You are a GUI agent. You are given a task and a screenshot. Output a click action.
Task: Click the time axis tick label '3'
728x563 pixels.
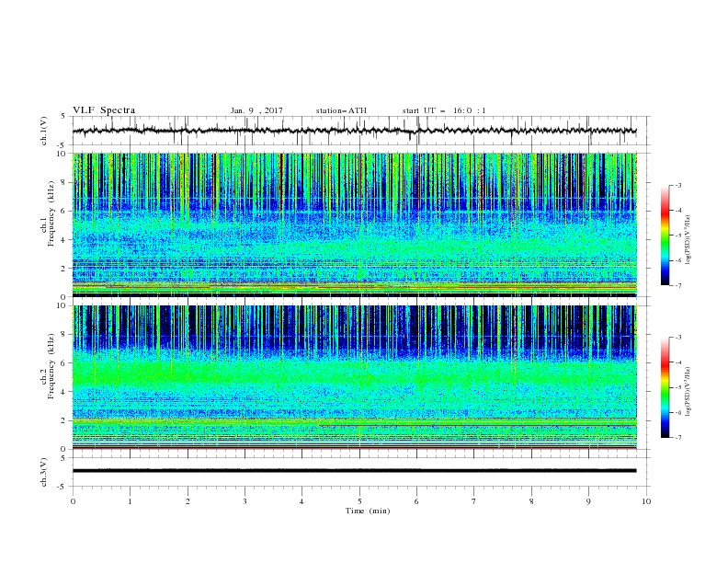click(x=245, y=501)
